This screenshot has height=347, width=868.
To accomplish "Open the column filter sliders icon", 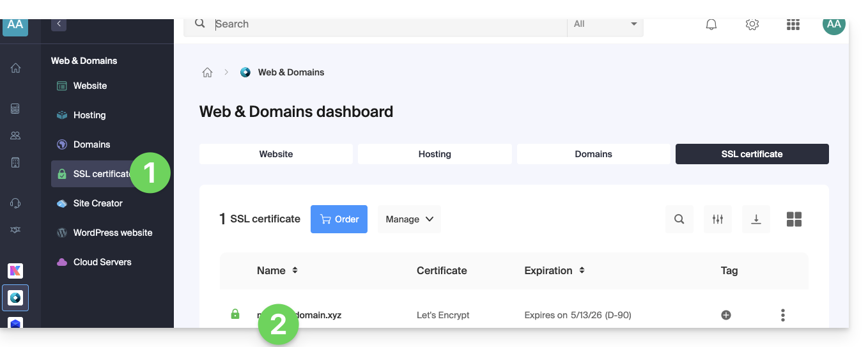I will (x=717, y=219).
